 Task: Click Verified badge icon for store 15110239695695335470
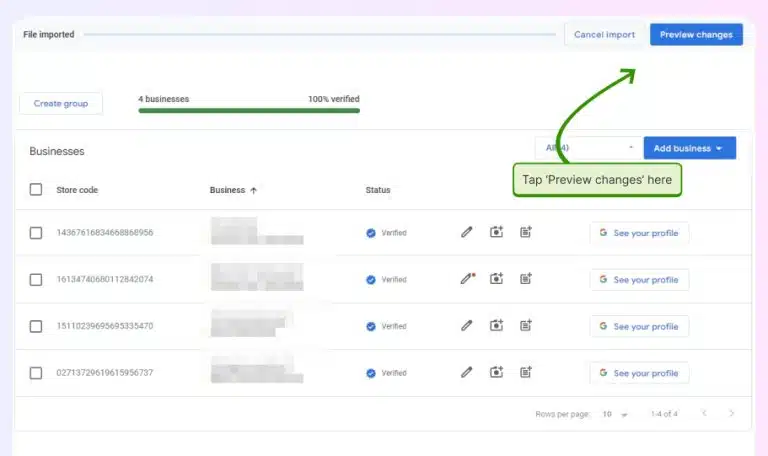371,326
